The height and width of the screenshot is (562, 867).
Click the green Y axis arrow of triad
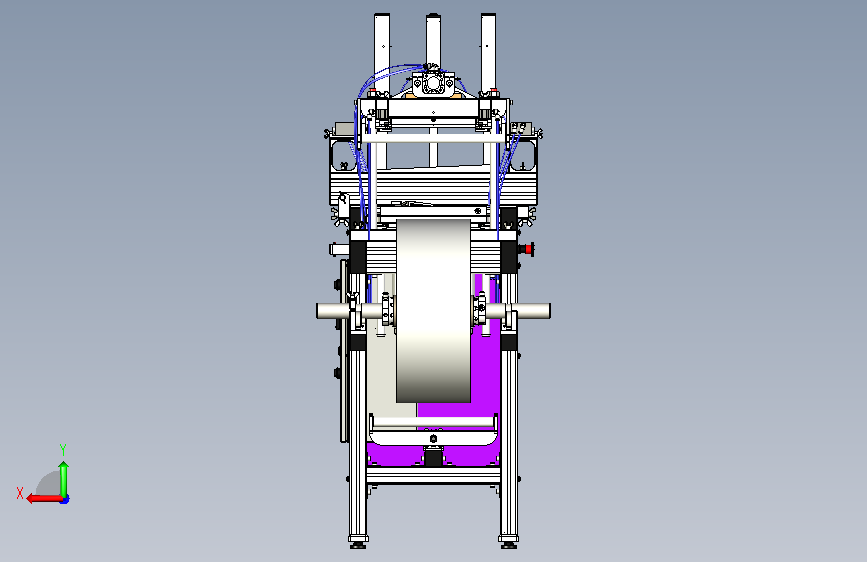tap(64, 479)
